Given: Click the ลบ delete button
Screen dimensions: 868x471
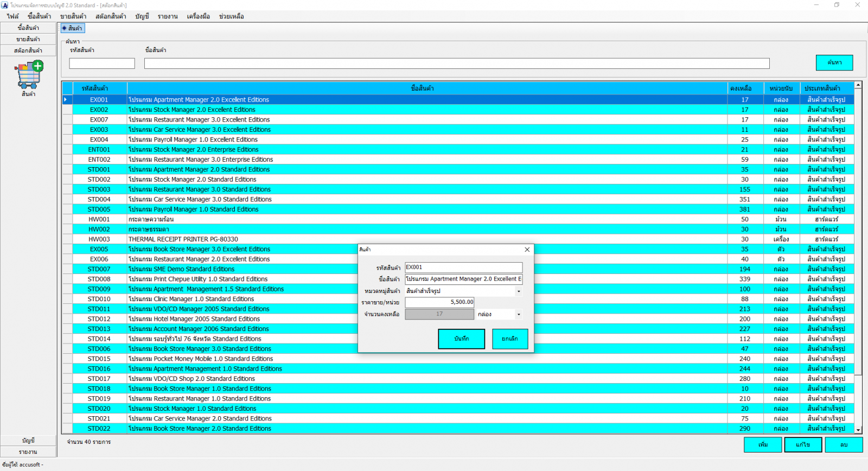Looking at the screenshot, I should [843, 444].
